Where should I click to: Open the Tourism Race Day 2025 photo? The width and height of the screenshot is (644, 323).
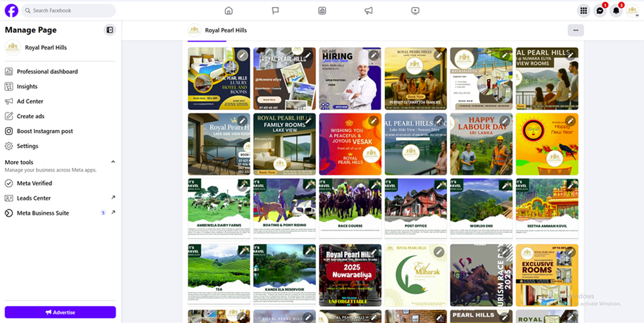pyautogui.click(x=481, y=275)
